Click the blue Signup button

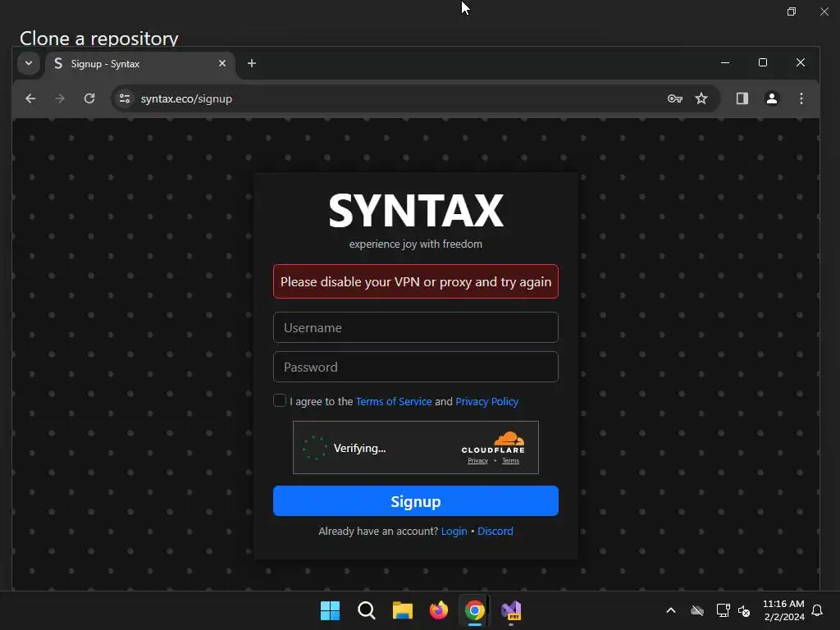click(416, 501)
